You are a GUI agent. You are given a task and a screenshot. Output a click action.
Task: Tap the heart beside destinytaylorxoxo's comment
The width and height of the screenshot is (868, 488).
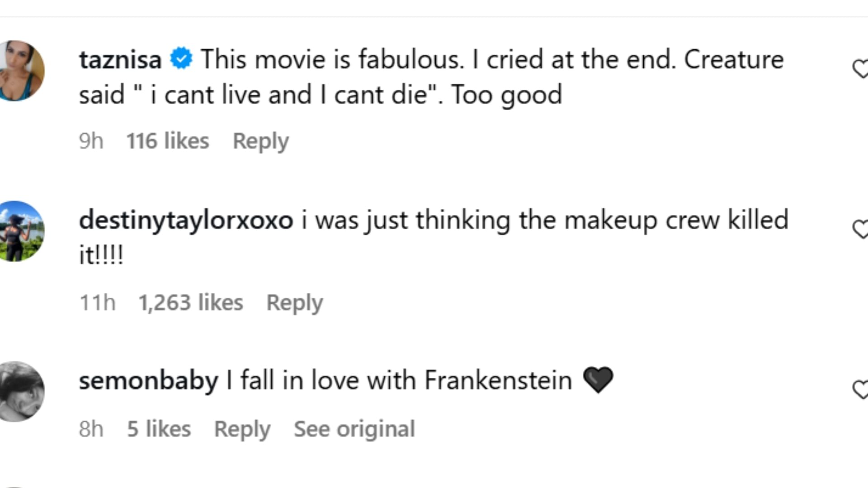(860, 229)
